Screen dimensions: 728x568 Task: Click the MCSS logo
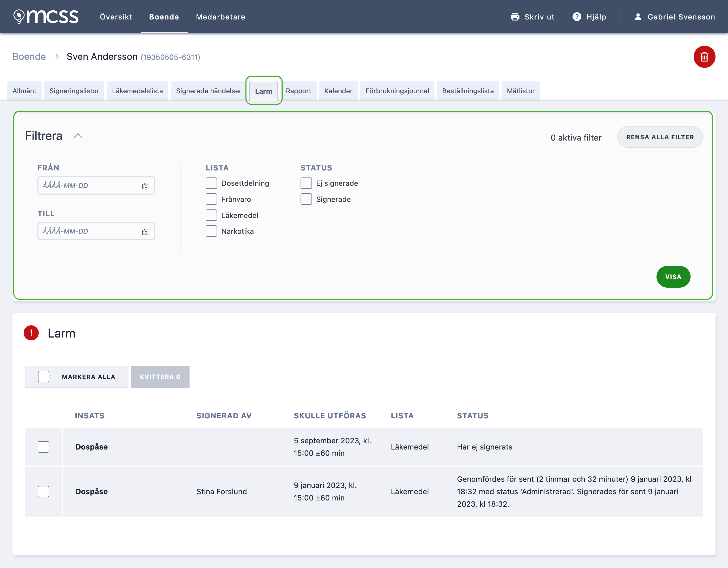[x=46, y=17]
